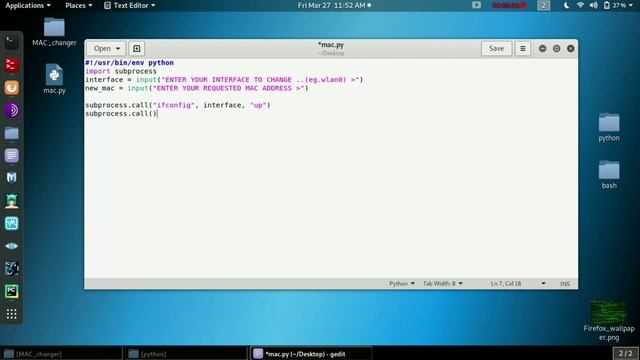640x360 pixels.
Task: Click the new_mac input line
Action: click(x=197, y=88)
